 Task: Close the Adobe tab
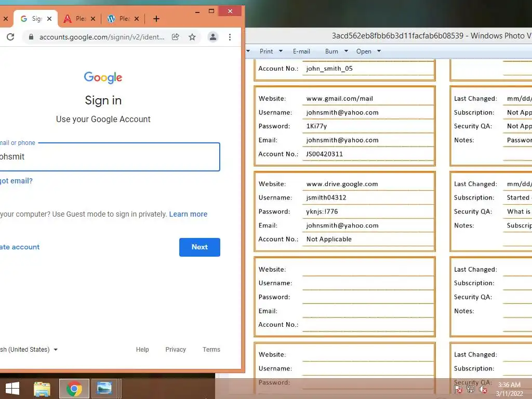[x=93, y=19]
